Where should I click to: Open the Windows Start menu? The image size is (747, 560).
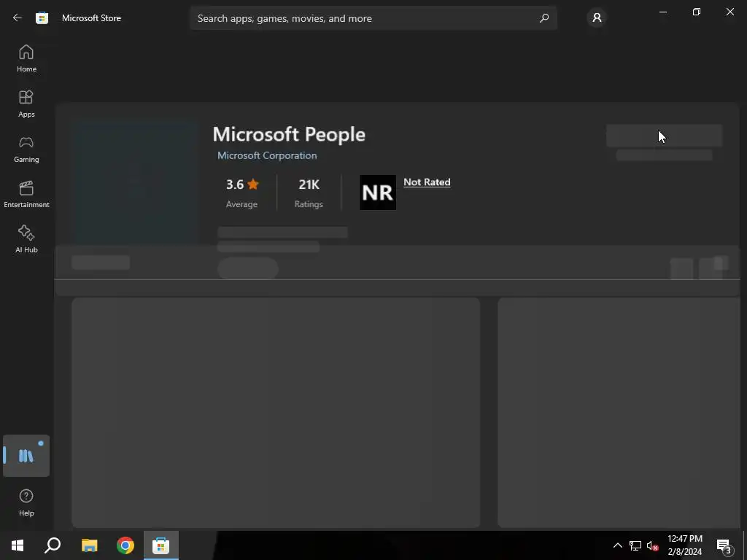click(18, 545)
